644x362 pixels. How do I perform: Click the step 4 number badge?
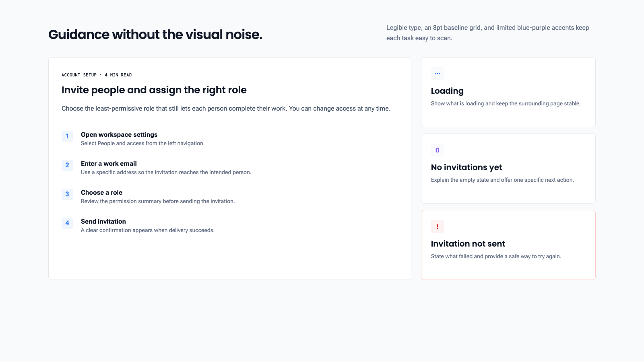[67, 223]
